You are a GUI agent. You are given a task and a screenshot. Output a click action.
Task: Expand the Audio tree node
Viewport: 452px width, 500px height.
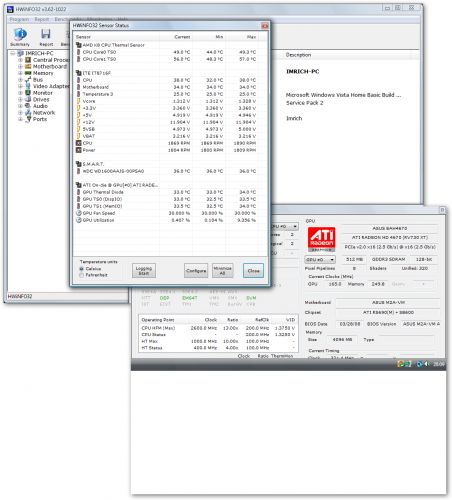coord(20,106)
